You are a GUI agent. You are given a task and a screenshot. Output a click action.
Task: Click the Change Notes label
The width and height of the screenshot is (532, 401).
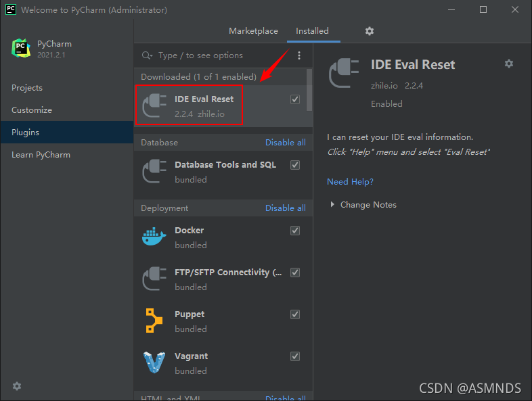(368, 205)
